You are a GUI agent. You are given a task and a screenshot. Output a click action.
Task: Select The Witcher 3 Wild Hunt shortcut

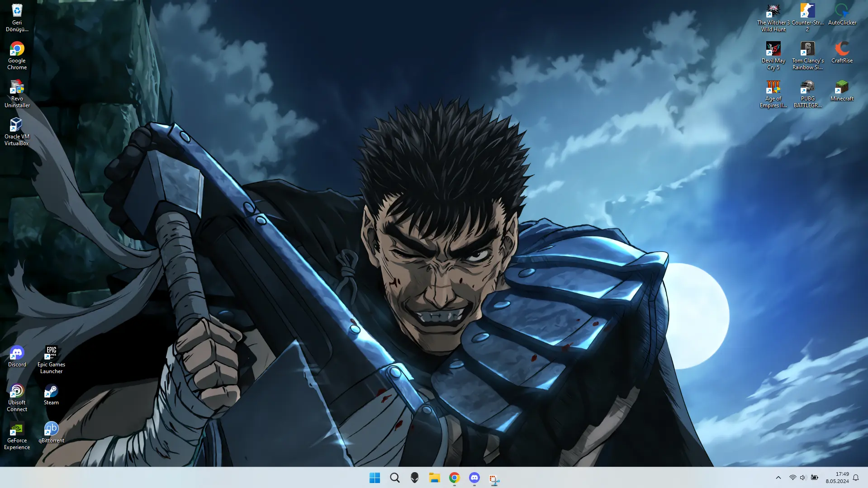(x=773, y=17)
